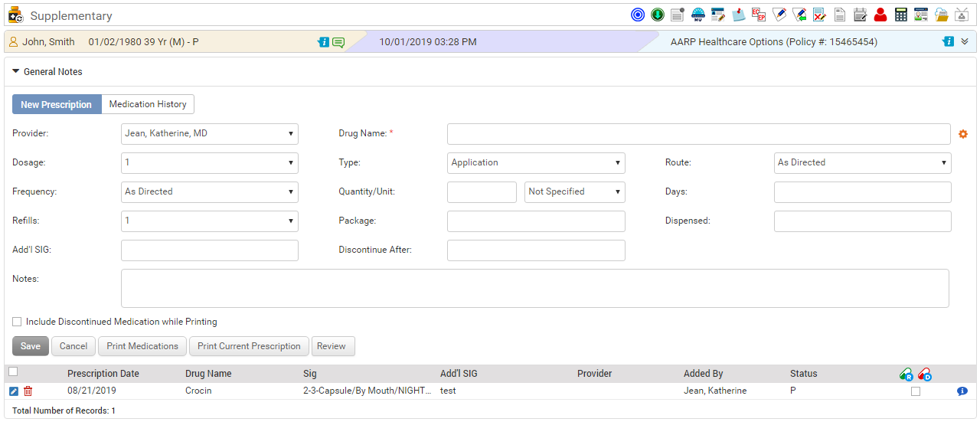
Task: Expand the Route dropdown
Action: pyautogui.click(x=862, y=163)
